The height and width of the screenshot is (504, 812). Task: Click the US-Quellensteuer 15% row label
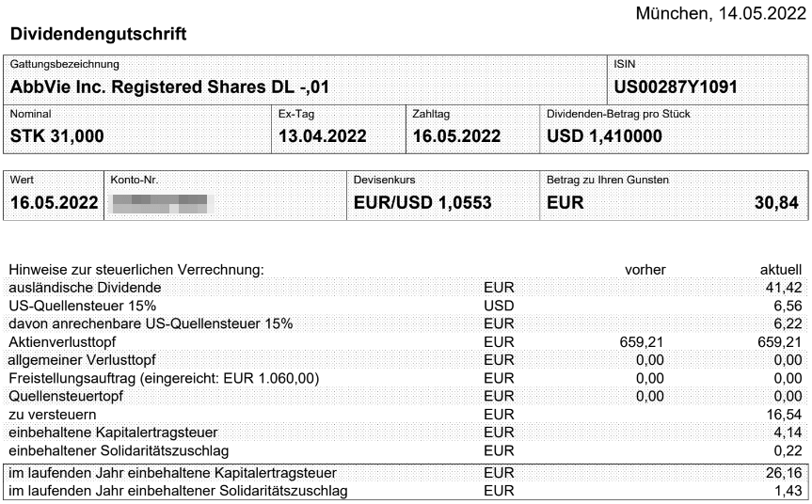tap(83, 306)
